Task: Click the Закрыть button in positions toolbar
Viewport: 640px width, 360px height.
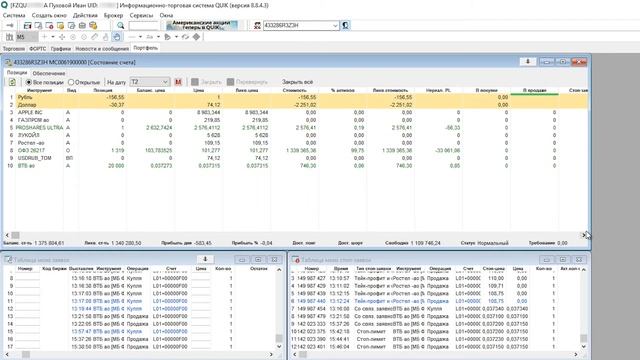Action: tap(207, 82)
